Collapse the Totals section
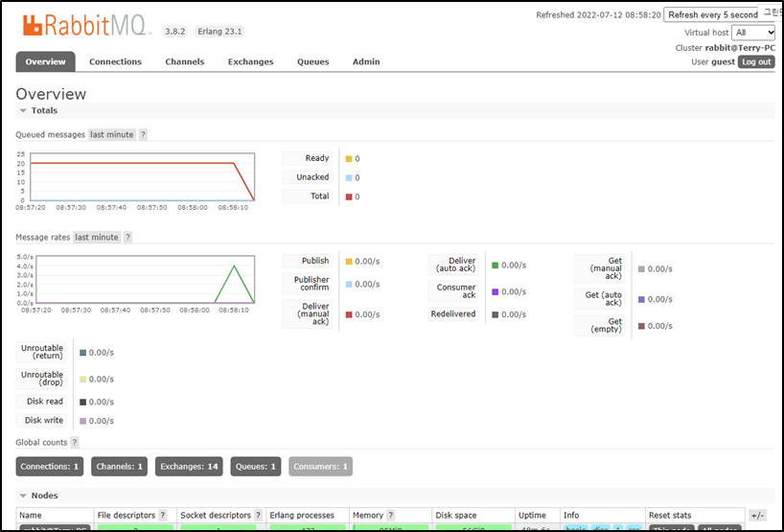Viewport: 784px width, 532px height. pos(39,110)
